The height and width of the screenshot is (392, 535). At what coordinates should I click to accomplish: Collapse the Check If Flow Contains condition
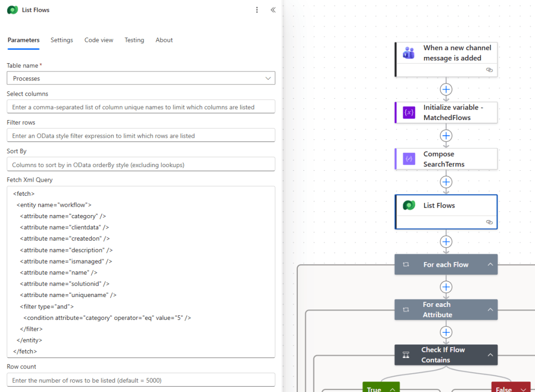(490, 355)
